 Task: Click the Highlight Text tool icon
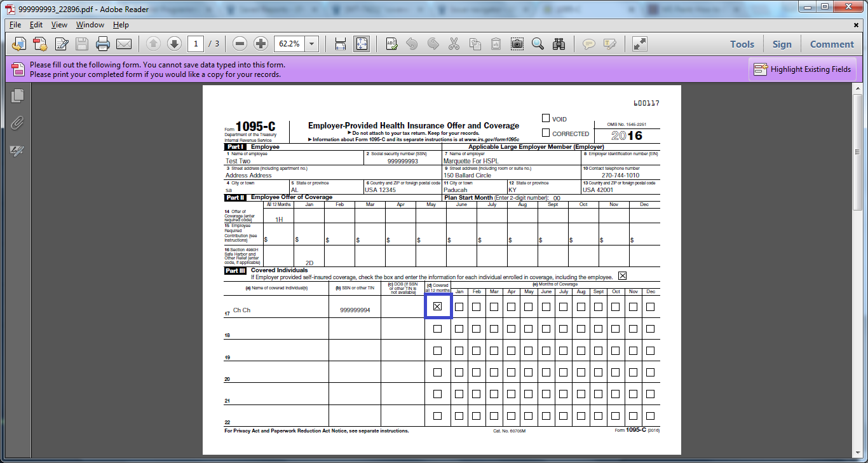click(610, 44)
